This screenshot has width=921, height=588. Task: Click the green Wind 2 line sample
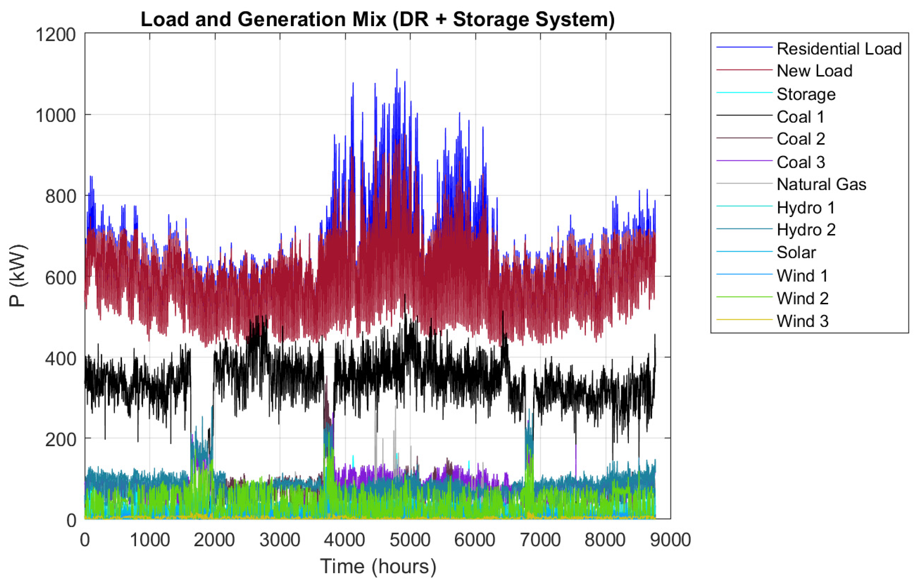point(744,297)
